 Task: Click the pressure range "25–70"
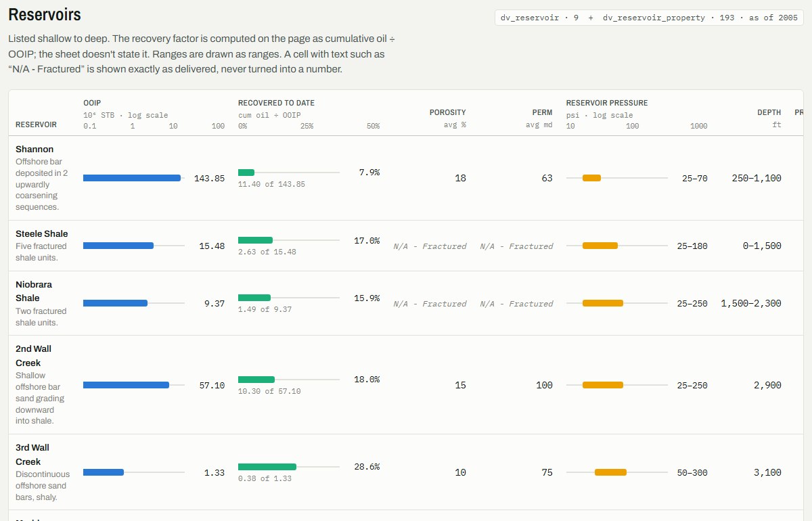click(695, 178)
